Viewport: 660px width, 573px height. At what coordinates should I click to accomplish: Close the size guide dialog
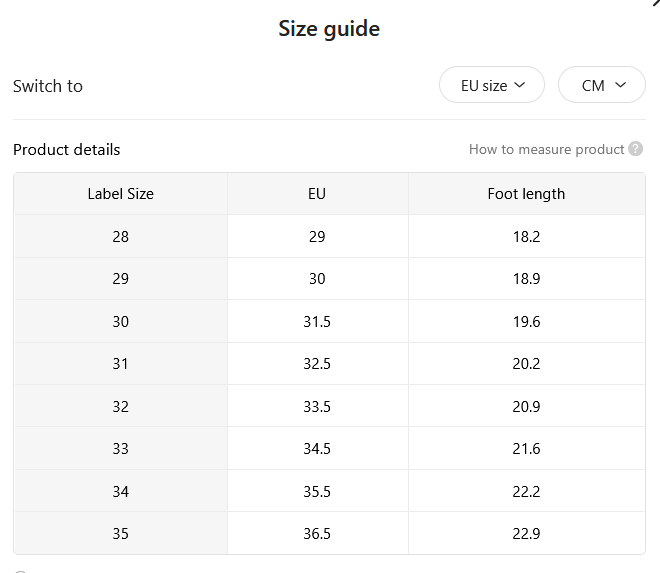point(656,3)
